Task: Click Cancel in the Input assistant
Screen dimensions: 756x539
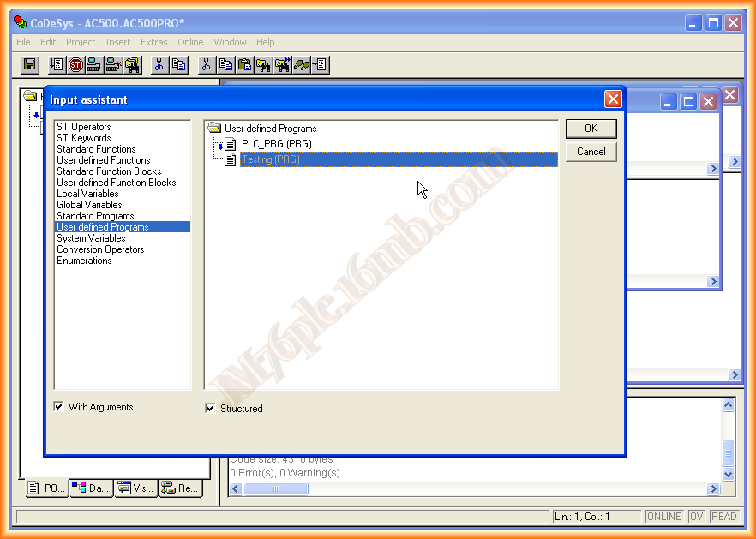Action: coord(591,152)
